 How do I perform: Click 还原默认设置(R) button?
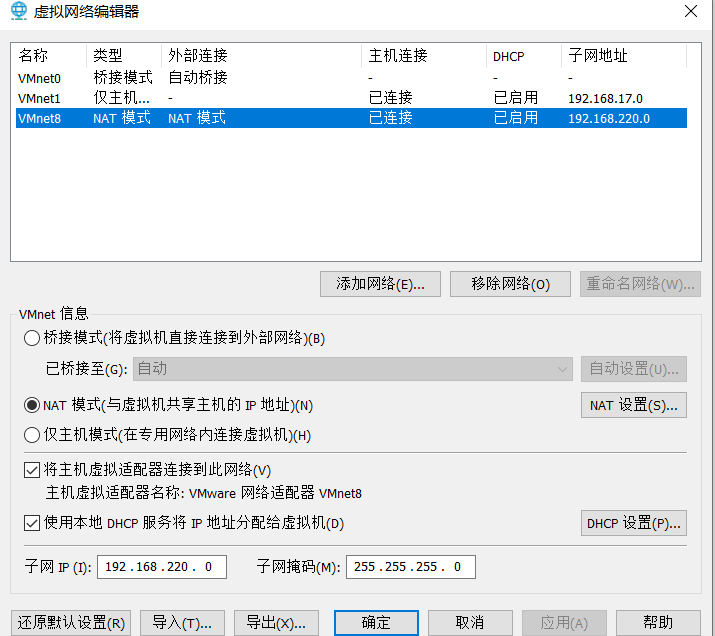71,623
